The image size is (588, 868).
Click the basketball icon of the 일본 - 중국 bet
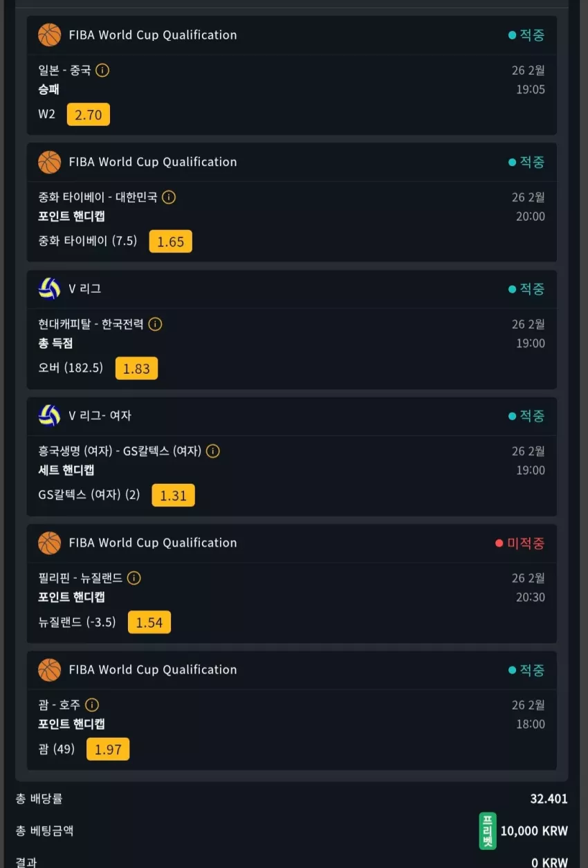click(x=50, y=35)
